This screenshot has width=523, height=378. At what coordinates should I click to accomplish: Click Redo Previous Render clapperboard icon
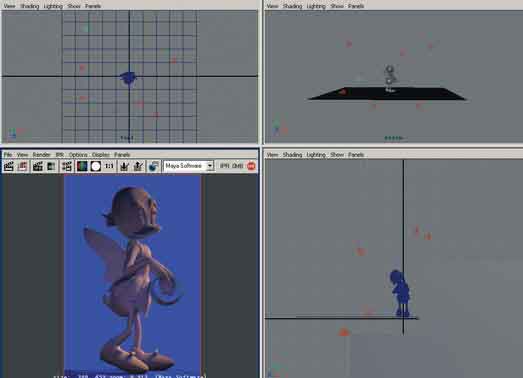9,166
